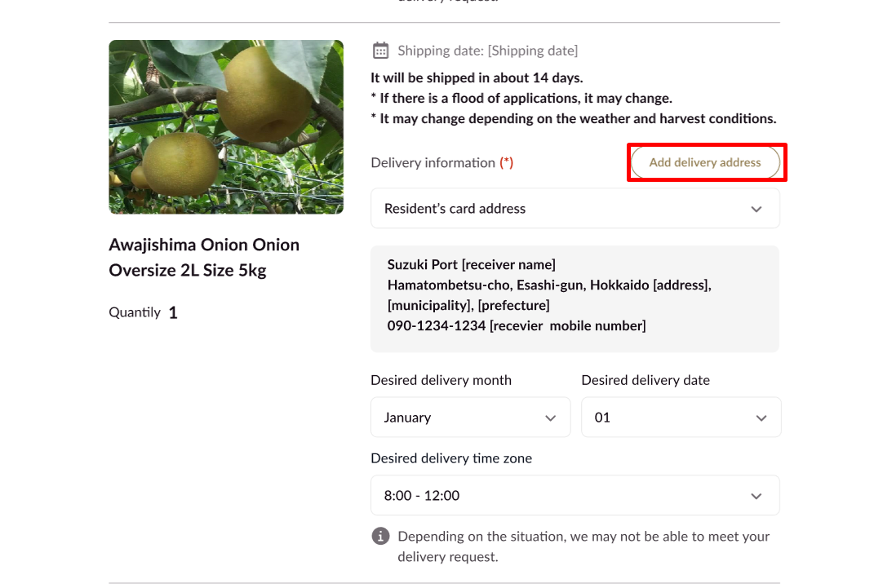Click the Awajishima Onion product title
The height and width of the screenshot is (588, 874).
(x=204, y=257)
